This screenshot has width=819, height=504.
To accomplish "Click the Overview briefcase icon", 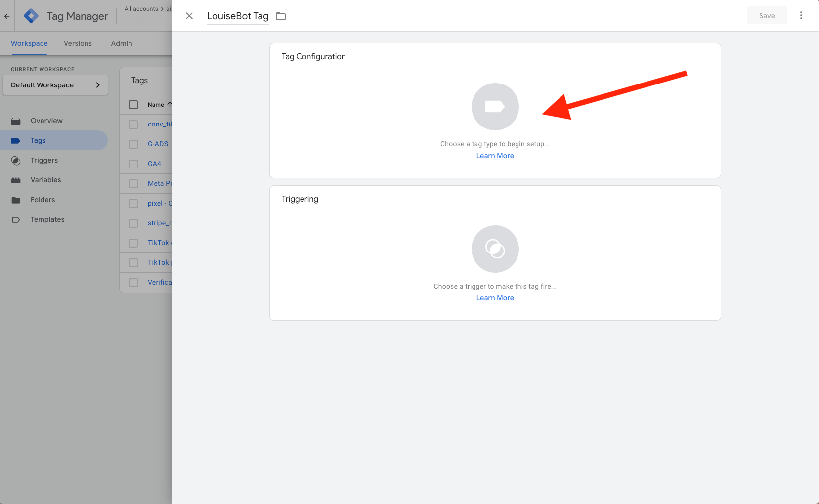I will 16,121.
